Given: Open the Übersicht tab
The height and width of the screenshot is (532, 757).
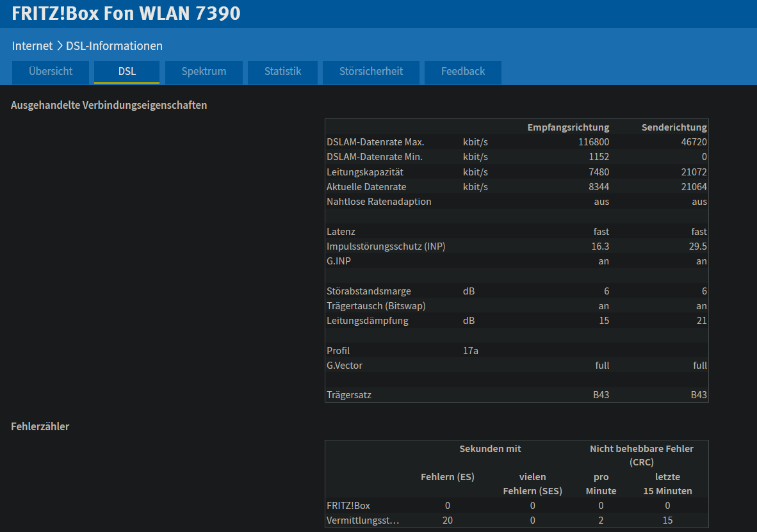Looking at the screenshot, I should click(x=50, y=72).
